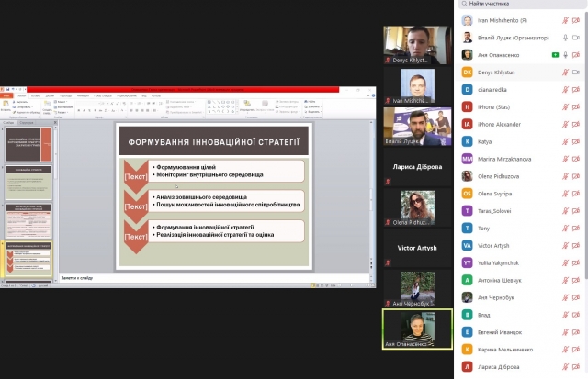Click the first [Текст] chevron on the slide
This screenshot has height=379, width=588.
(136, 176)
